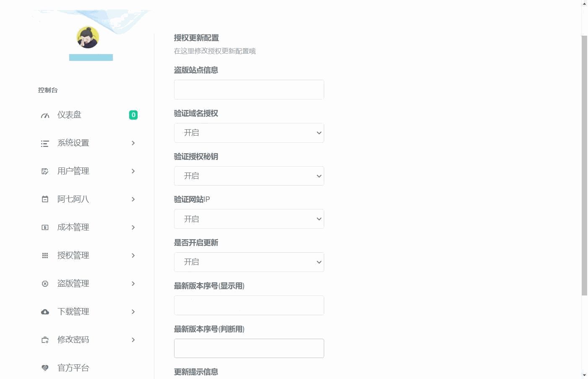Click the 阿七阿八 calendar icon
This screenshot has width=588, height=379.
(45, 199)
